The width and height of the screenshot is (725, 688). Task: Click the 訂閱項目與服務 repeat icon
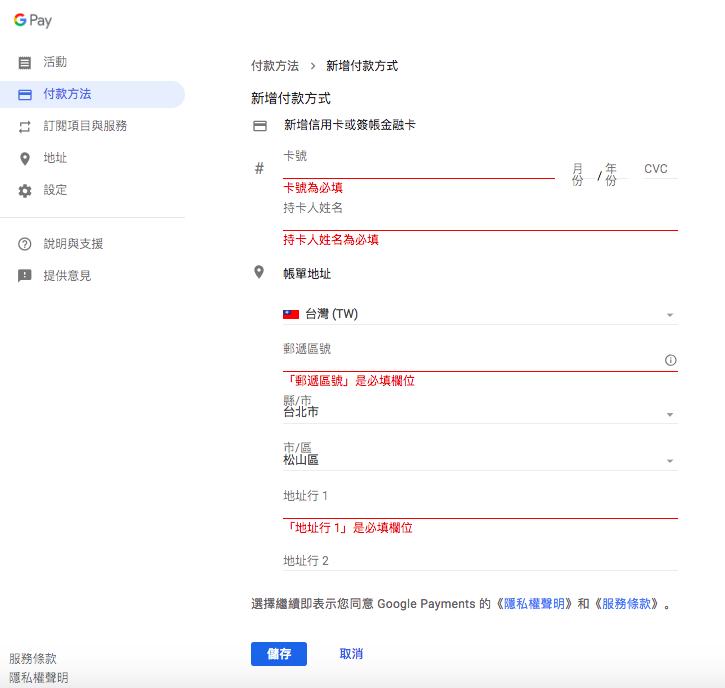(25, 126)
